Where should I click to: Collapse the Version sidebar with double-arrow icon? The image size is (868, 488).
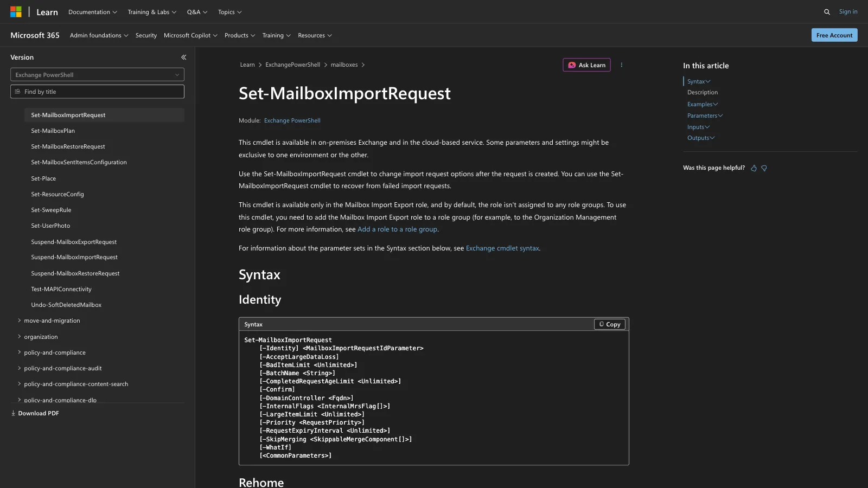(x=183, y=57)
